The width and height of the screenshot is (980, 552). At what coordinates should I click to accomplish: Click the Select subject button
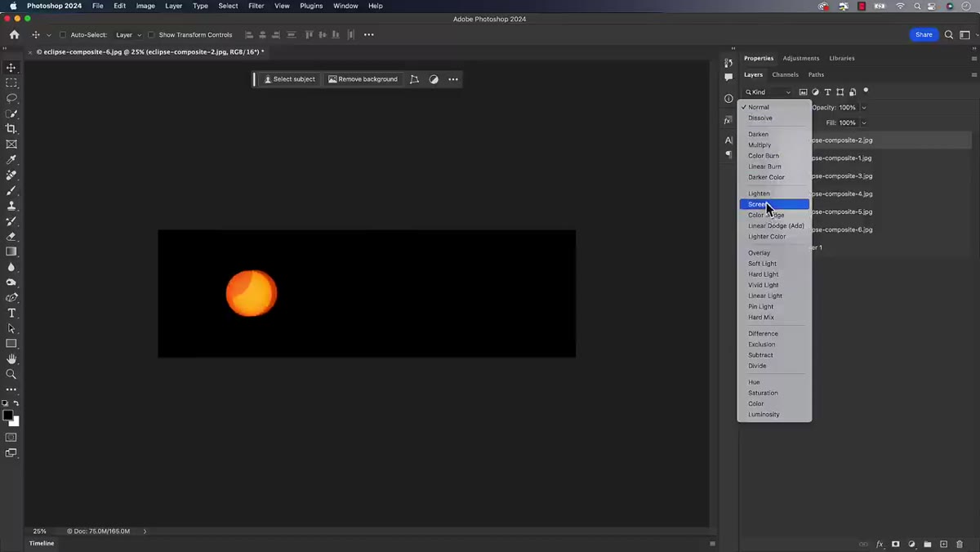click(x=289, y=79)
